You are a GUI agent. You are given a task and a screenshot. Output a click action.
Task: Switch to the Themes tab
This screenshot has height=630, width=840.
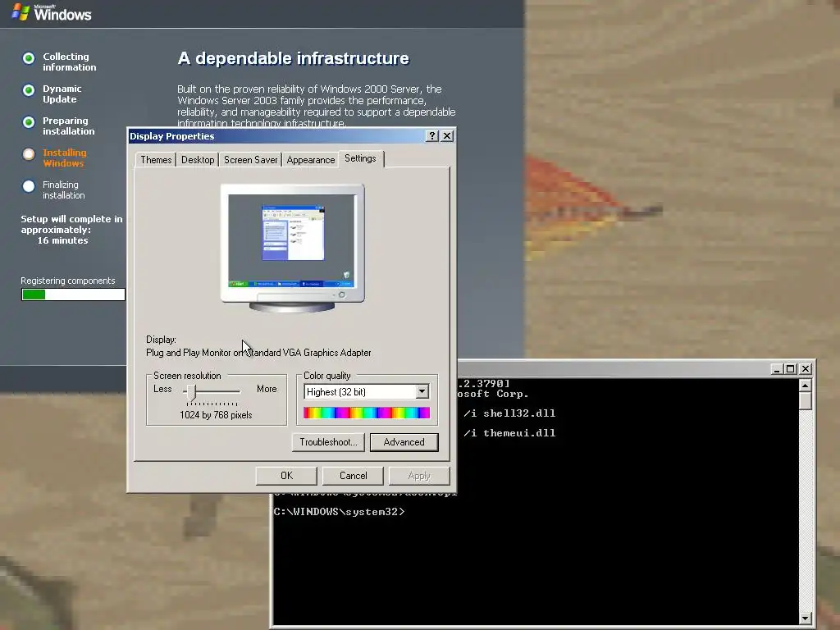[156, 160]
